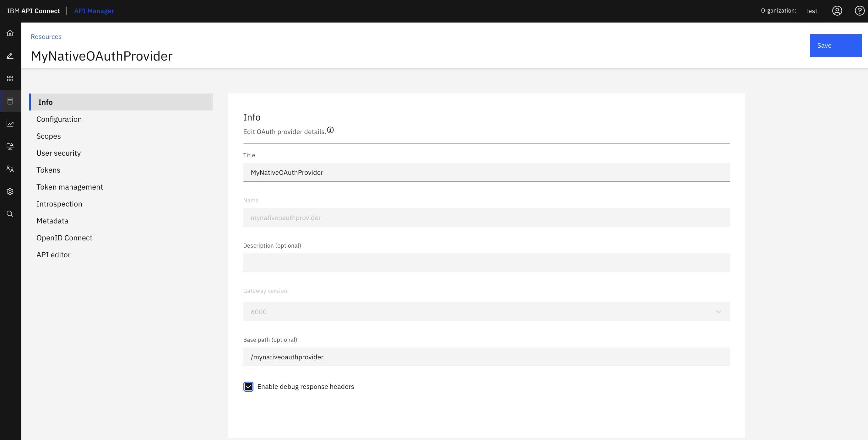Open the Members people icon in sidebar
The width and height of the screenshot is (868, 440).
pos(10,169)
